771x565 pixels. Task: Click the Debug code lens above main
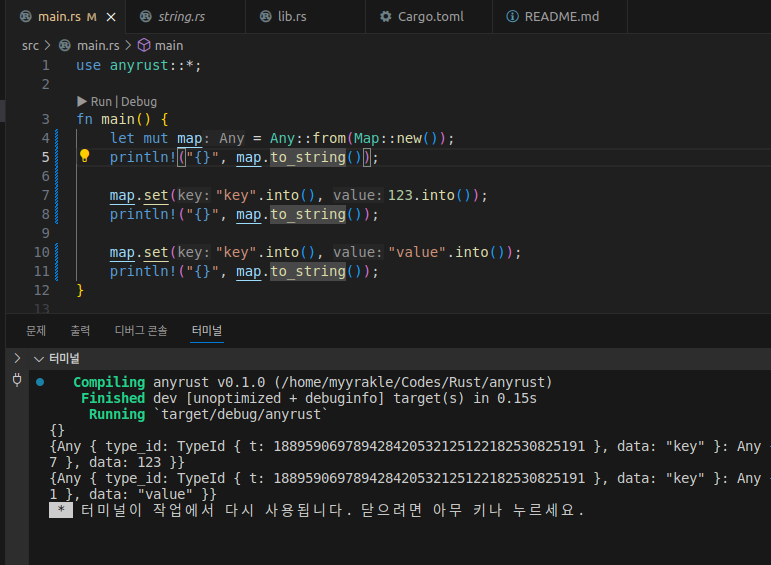tap(139, 101)
